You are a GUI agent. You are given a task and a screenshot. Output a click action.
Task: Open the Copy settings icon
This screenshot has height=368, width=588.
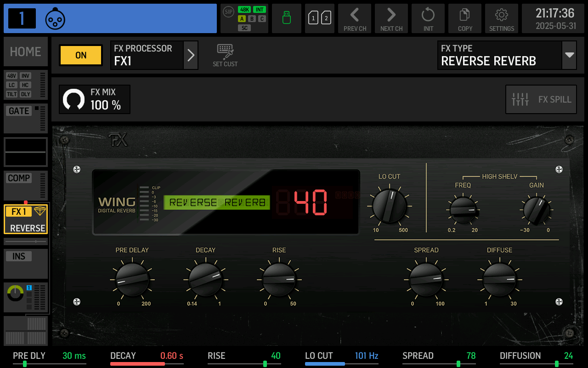[464, 18]
